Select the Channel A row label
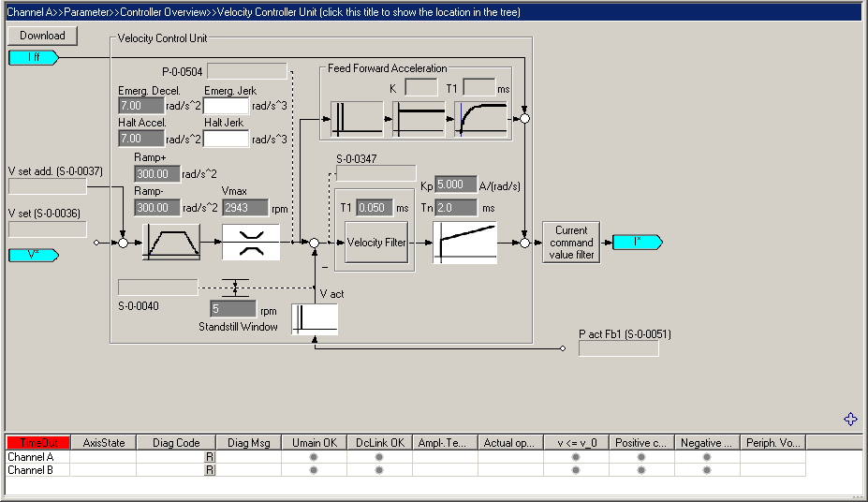Screen dimensions: 868x502 [x=31, y=457]
